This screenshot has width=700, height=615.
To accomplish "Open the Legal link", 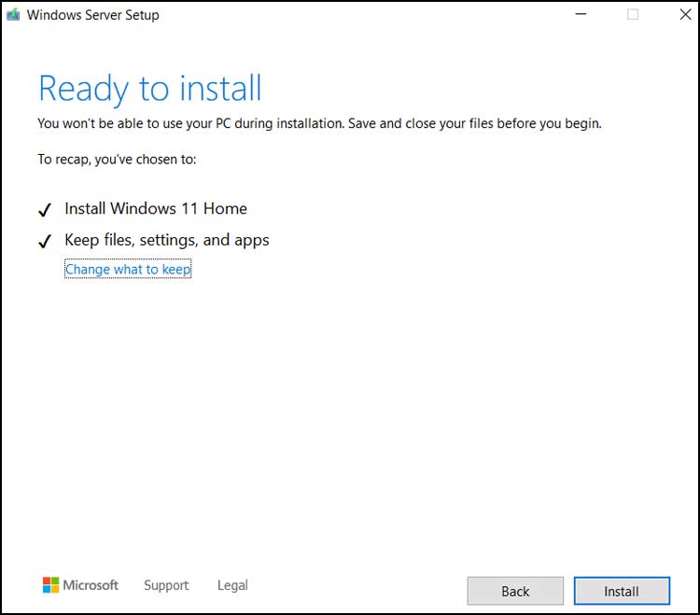I will click(232, 585).
